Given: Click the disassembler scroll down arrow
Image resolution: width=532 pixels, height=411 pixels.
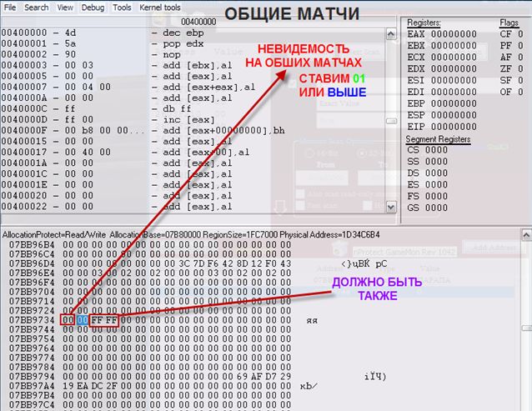Looking at the screenshot, I should point(391,207).
